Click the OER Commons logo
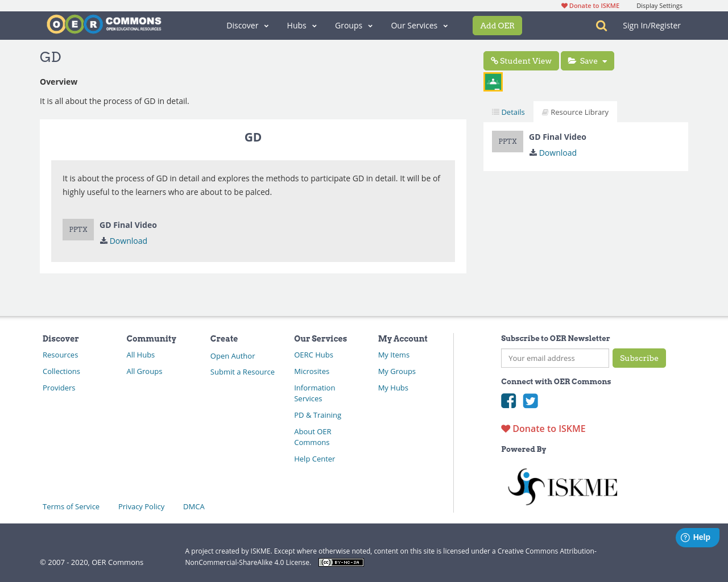 [104, 24]
